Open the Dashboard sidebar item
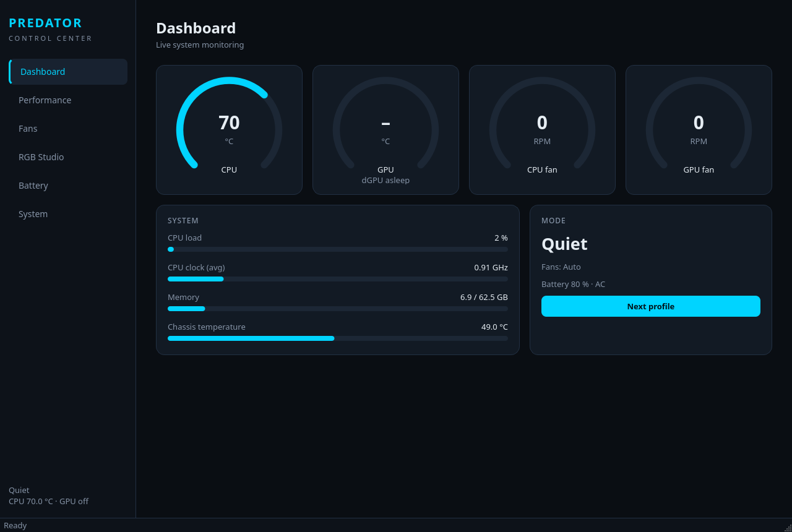 tap(68, 72)
